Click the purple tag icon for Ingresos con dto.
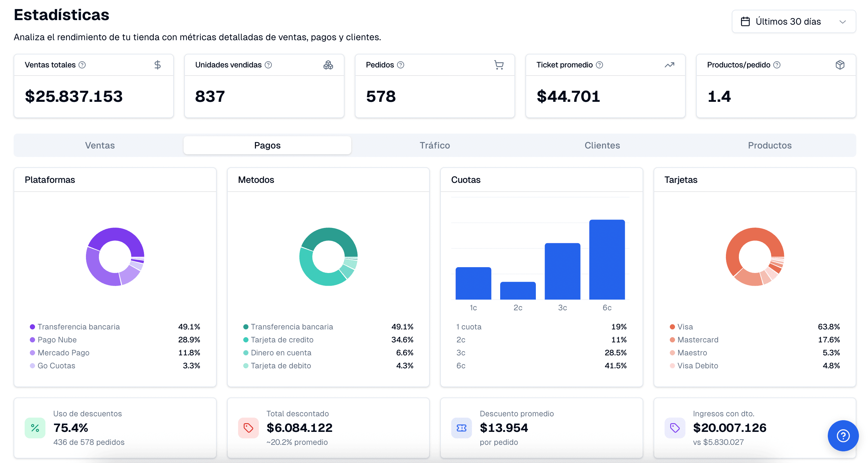The width and height of the screenshot is (868, 463). [x=675, y=428]
